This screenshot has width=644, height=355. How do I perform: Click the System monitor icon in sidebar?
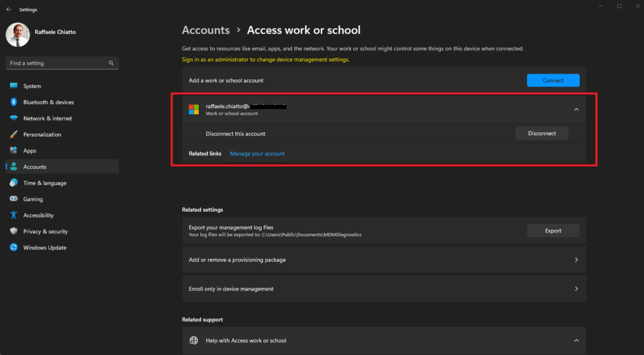click(14, 86)
